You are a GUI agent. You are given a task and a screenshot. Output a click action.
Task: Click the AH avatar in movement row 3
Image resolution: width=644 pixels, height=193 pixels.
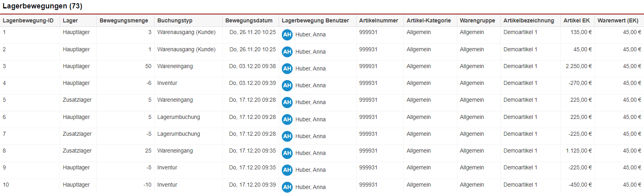pos(287,69)
